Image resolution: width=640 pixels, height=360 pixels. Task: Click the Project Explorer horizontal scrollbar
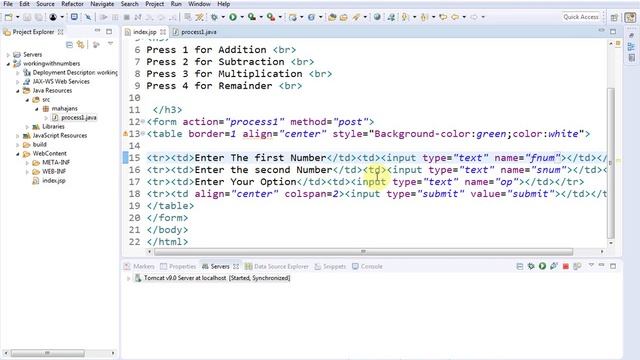point(48,353)
